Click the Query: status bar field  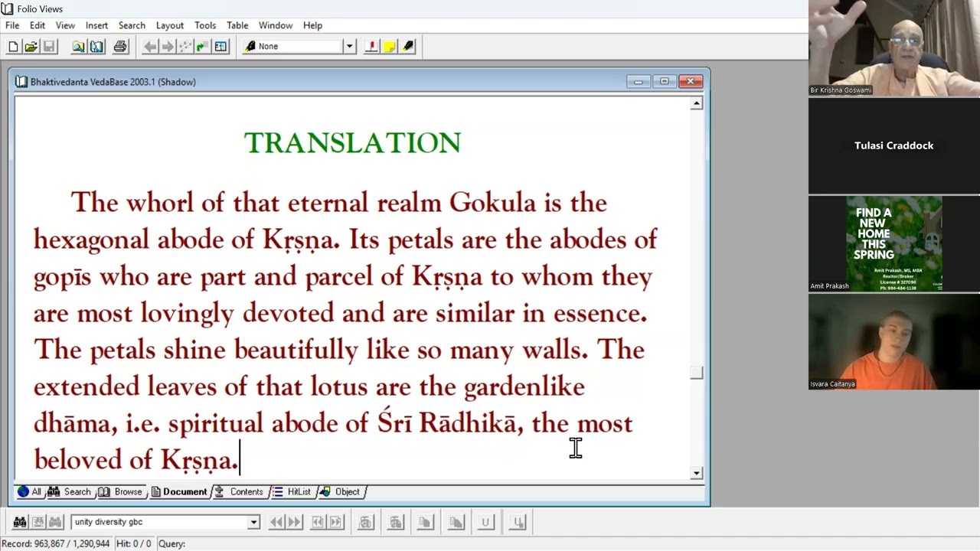(x=171, y=543)
